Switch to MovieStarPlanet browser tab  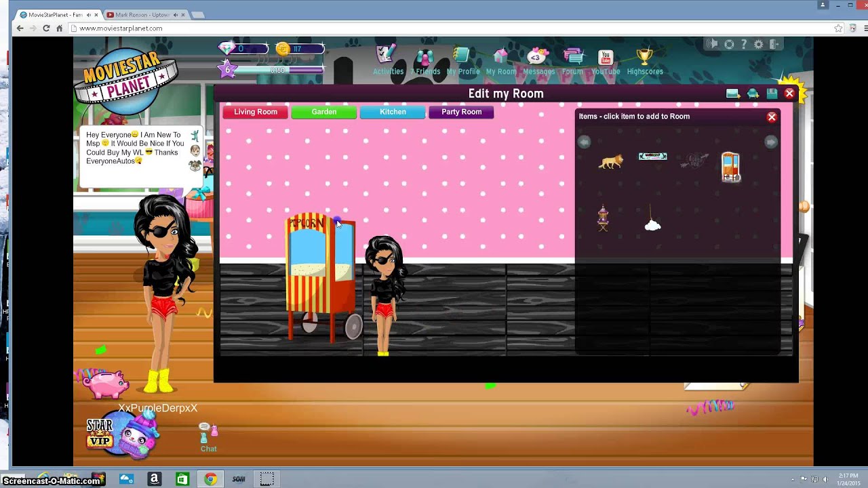tap(58, 14)
